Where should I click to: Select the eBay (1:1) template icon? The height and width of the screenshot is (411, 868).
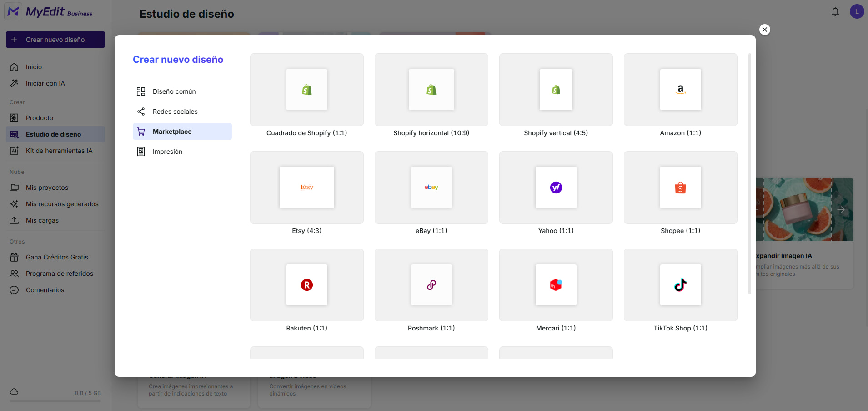[431, 188]
